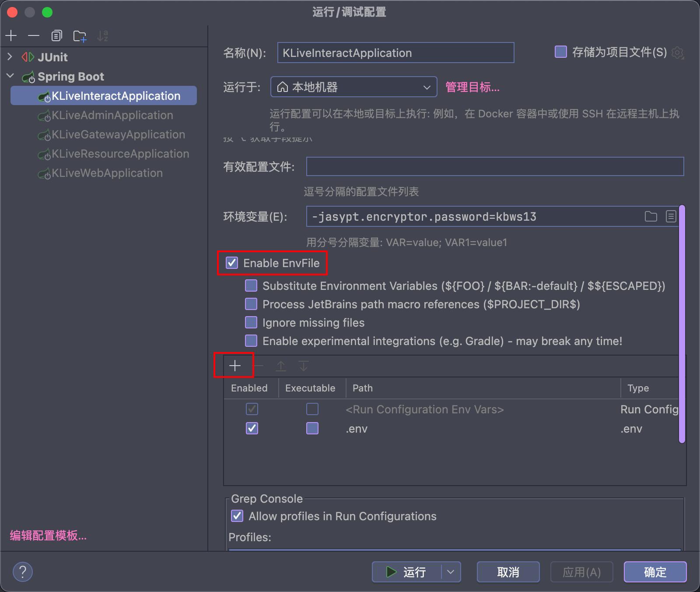Browse for an environment variables file with the folder icon
This screenshot has width=700, height=592.
coord(651,216)
